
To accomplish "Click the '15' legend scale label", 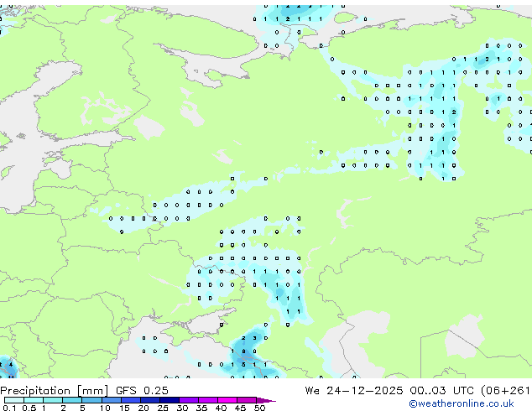I will 124,408.
